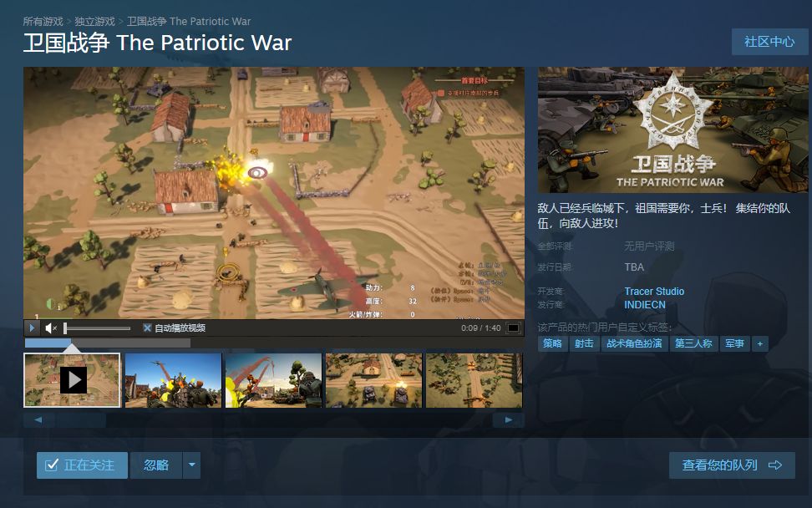Expand the 忽略 dropdown arrow
Viewport: 812px width, 508px height.
[191, 465]
